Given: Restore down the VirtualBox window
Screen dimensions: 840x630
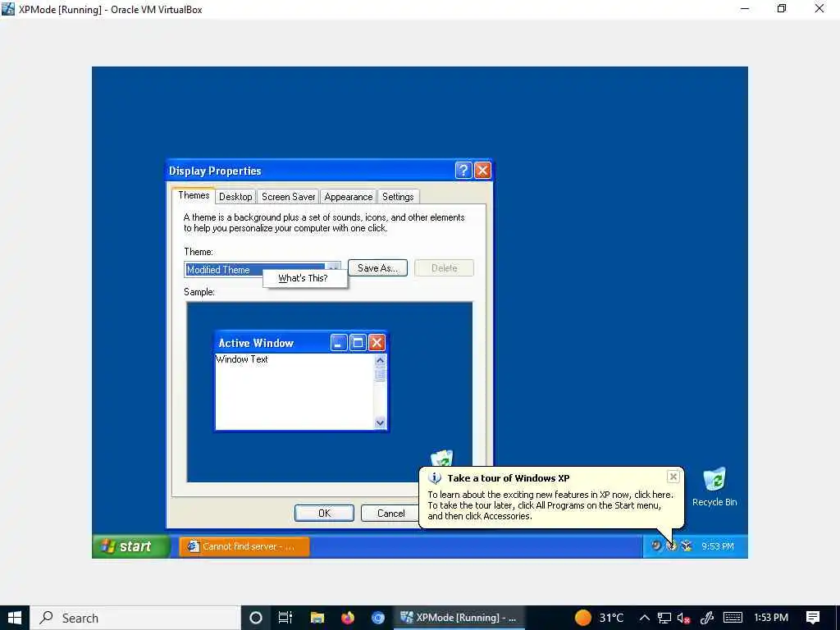Looking at the screenshot, I should [782, 8].
